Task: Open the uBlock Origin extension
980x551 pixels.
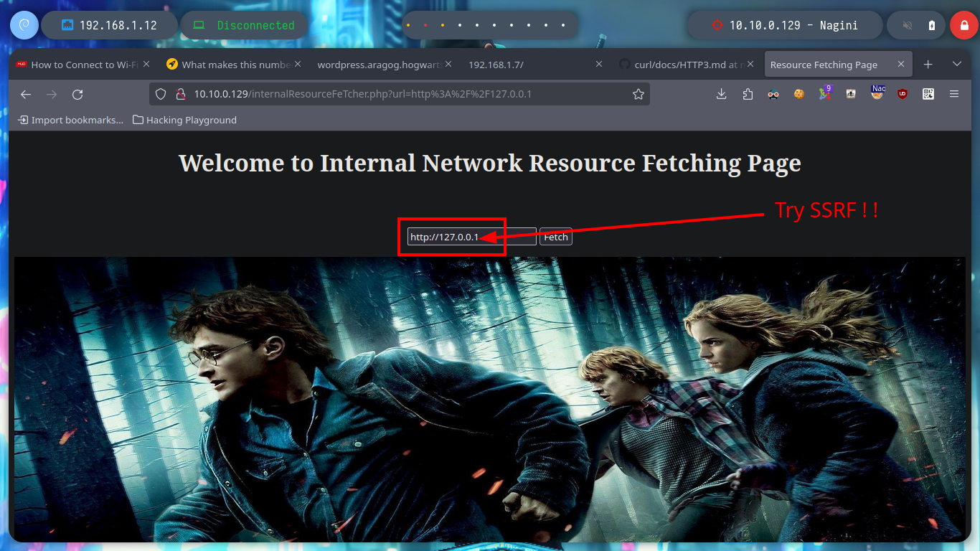Action: 903,94
